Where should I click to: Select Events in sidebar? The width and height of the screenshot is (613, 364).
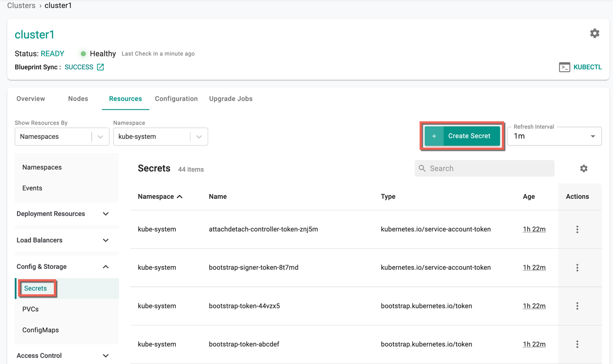point(32,188)
